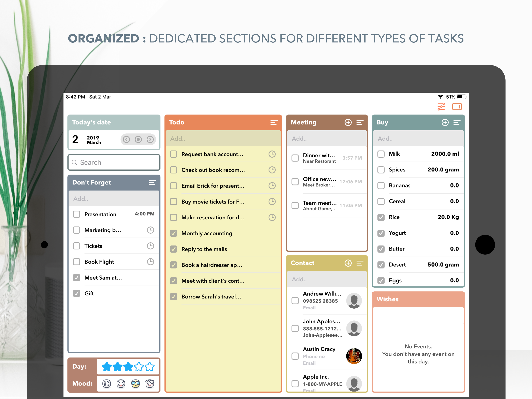Check the Team meet... meeting checkbox
The width and height of the screenshot is (532, 399).
(x=295, y=206)
